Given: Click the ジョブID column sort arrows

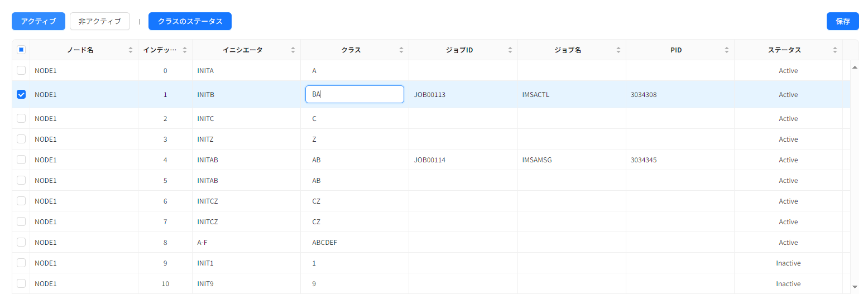Looking at the screenshot, I should pos(510,50).
